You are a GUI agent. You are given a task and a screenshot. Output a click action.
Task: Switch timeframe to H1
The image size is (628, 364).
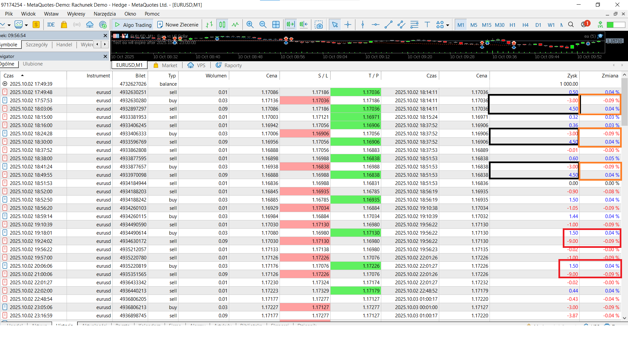click(512, 25)
